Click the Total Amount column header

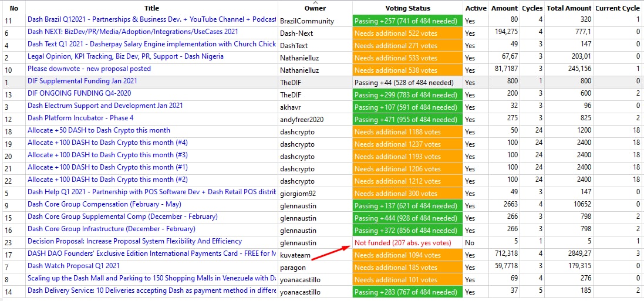(569, 8)
